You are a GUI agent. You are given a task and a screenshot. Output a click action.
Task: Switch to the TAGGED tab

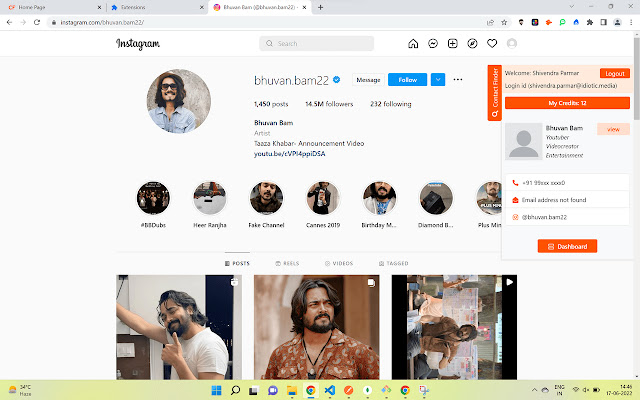pos(393,263)
